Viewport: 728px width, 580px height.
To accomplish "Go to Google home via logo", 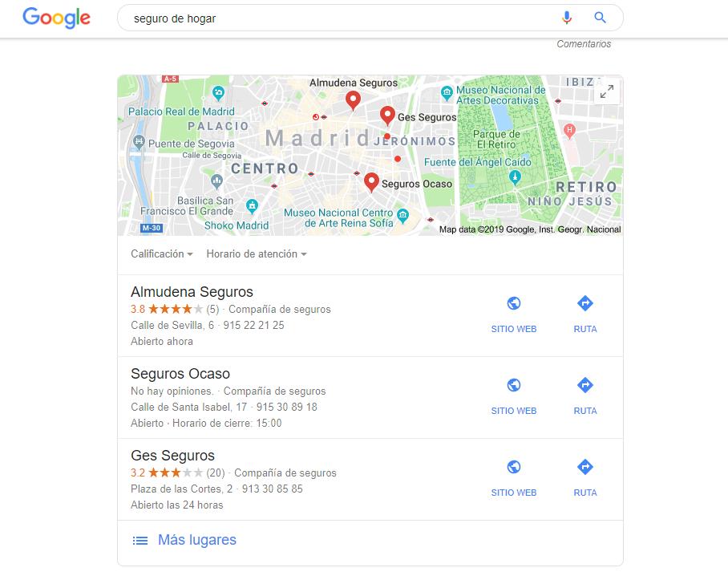I will (x=57, y=18).
